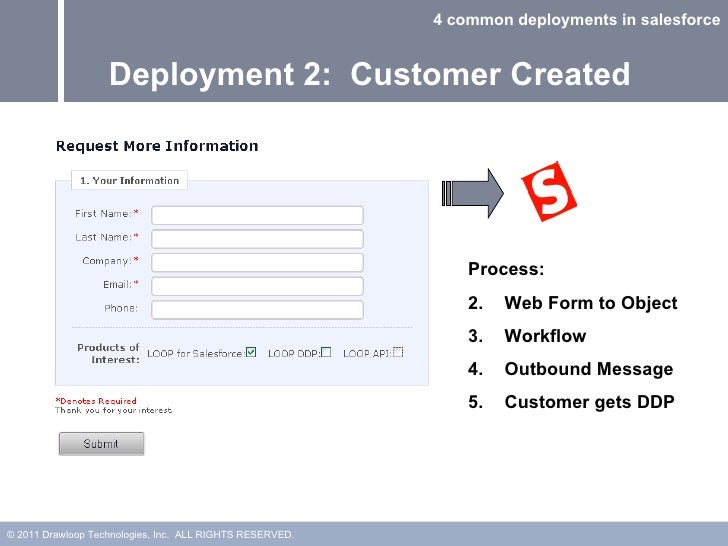Click the 'Products of Interest:' label
728x546 pixels.
tap(109, 353)
